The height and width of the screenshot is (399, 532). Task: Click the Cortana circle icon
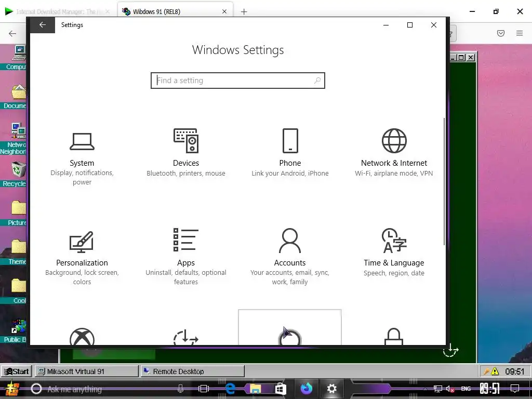point(36,389)
